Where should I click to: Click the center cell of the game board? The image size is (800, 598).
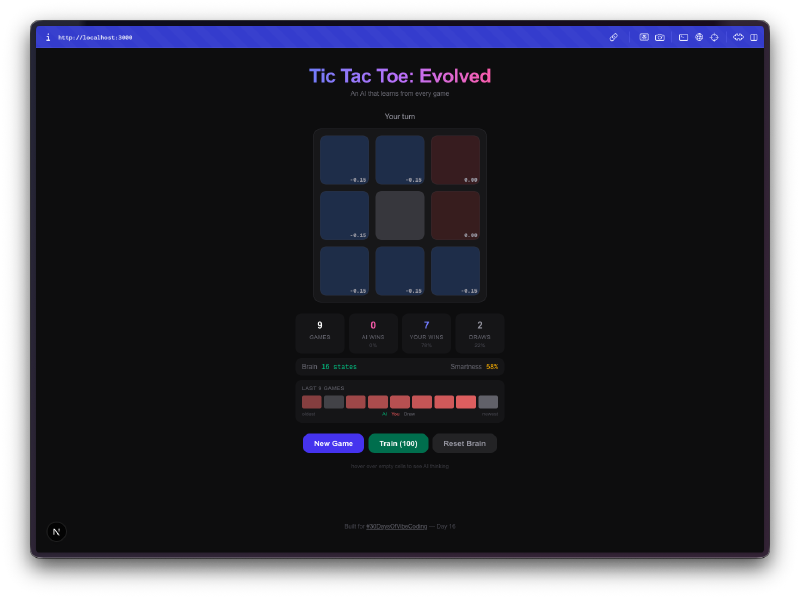tap(400, 215)
